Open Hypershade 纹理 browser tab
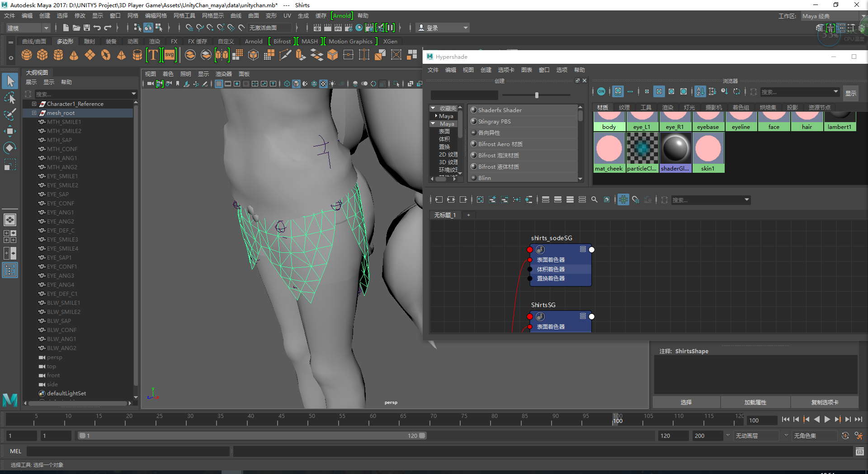The width and height of the screenshot is (868, 474). tap(624, 107)
